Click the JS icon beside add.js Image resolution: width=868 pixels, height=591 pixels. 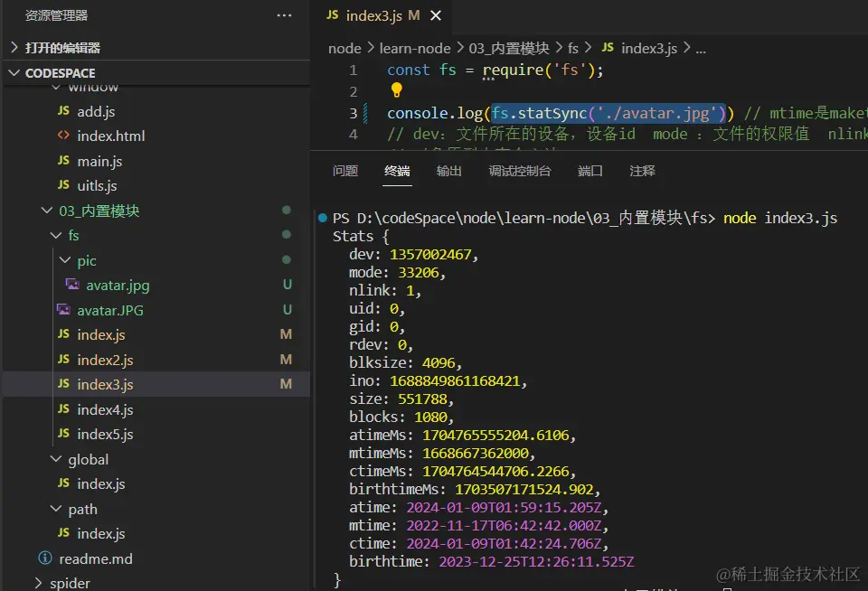tap(63, 111)
